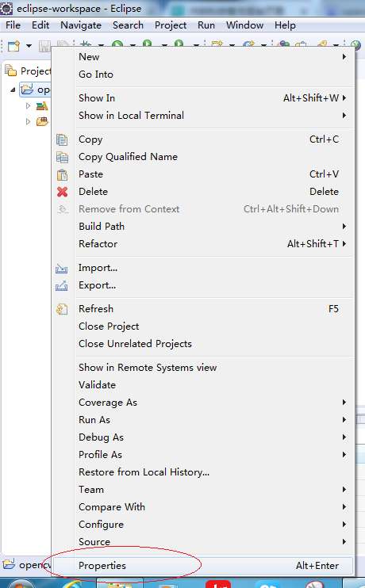The width and height of the screenshot is (365, 588).
Task: Open the dropdown arrow beside New toolbar button
Action: (29, 46)
